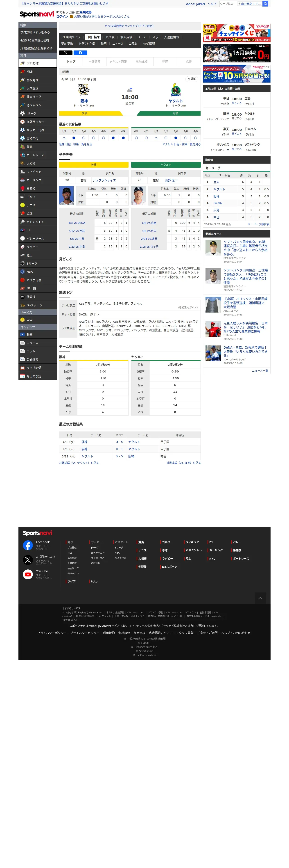Open 中日 vs 広島 見どころ link
The height and width of the screenshot is (868, 289).
[x=237, y=103]
